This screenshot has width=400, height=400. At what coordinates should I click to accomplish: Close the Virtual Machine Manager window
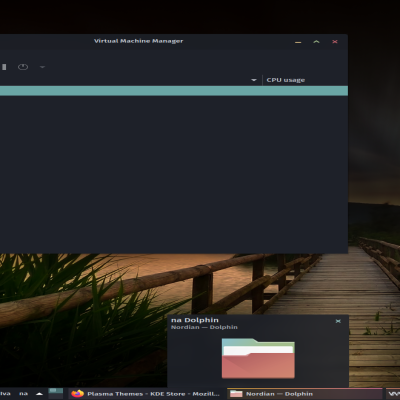tap(335, 42)
